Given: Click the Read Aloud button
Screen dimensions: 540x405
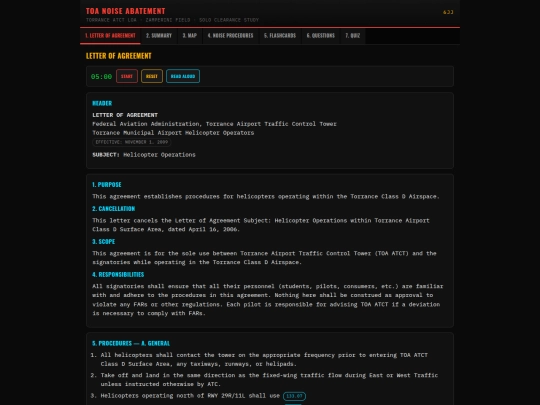Looking at the screenshot, I should (x=183, y=76).
